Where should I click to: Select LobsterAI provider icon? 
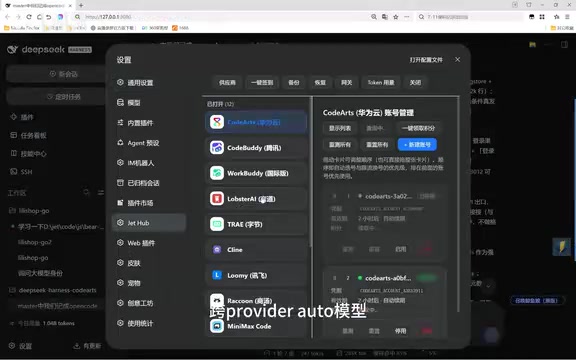217,199
